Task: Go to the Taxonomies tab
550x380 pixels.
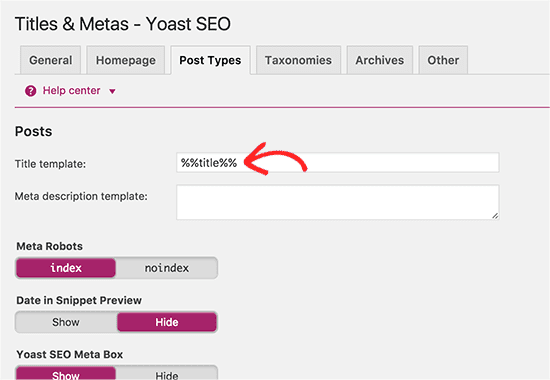Action: [x=298, y=60]
